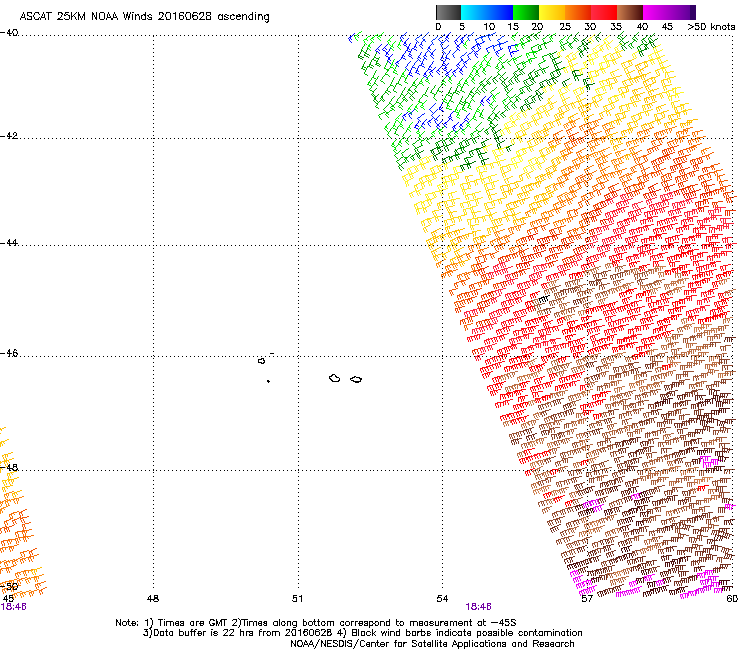Click the easternmost island outline south of -46
The height and width of the screenshot is (650, 740).
356,379
